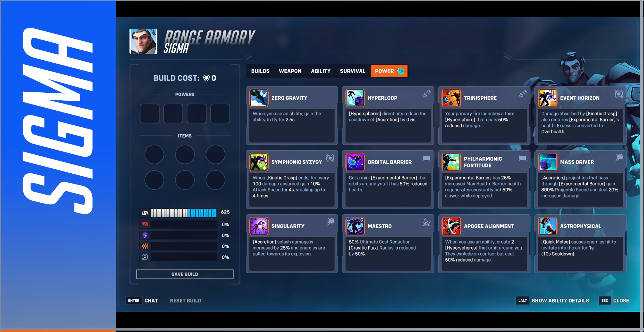Screen dimensions: 644x332
Task: Click the Hyperspheres ability tag on Trinisphere
Action: point(523,94)
